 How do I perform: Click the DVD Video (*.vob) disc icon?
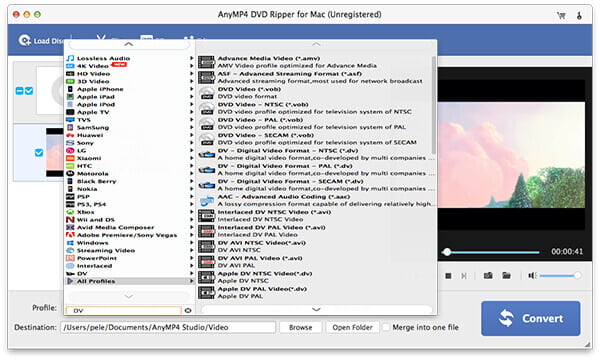click(x=207, y=93)
